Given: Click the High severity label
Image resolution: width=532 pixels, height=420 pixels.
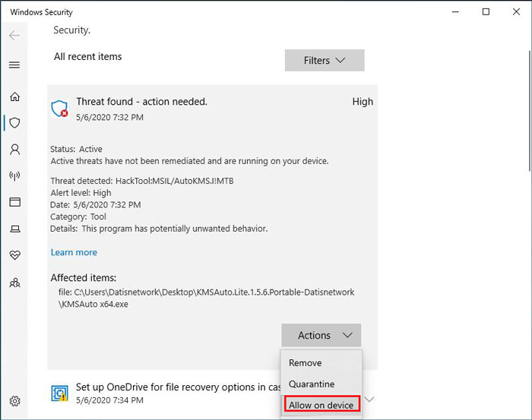Looking at the screenshot, I should click(363, 101).
